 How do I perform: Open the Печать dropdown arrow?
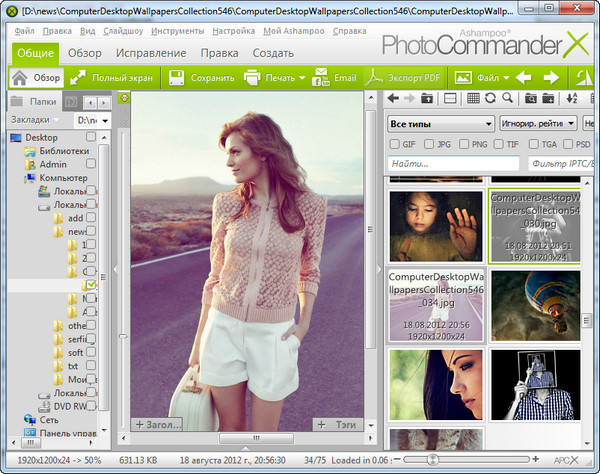pyautogui.click(x=300, y=77)
